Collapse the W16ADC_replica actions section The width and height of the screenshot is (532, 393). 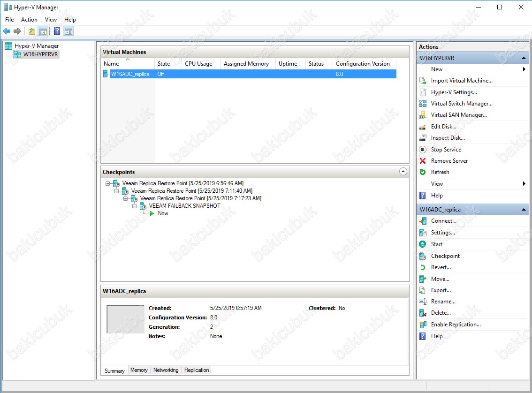(x=524, y=210)
